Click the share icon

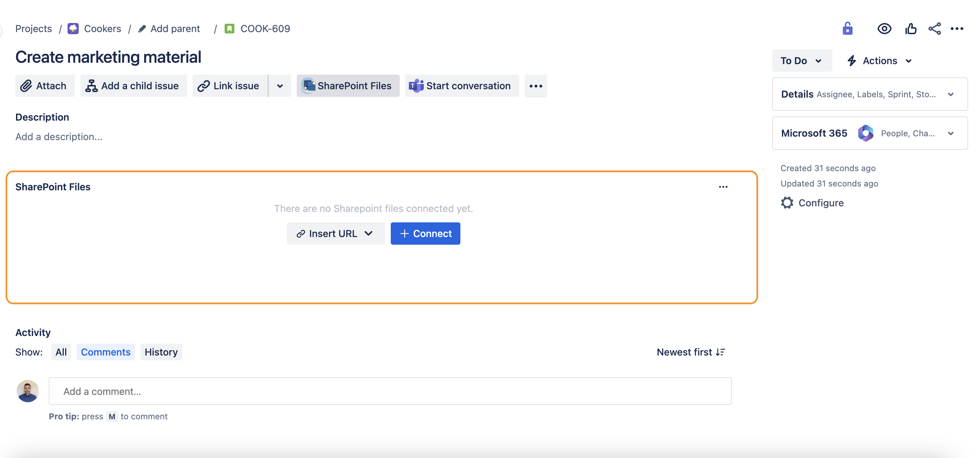(934, 29)
